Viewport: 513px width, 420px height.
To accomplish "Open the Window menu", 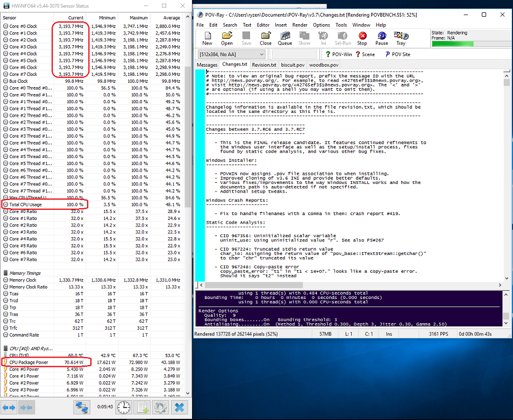I will [361, 25].
